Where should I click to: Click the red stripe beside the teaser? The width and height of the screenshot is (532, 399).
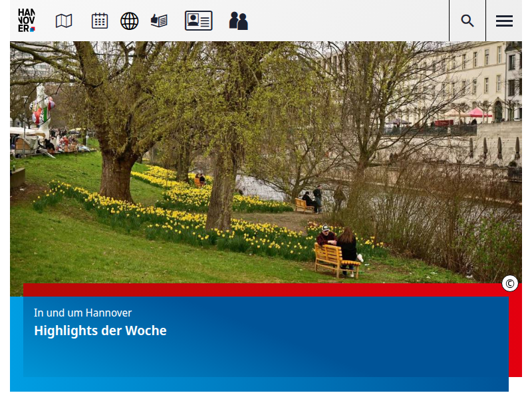point(515,332)
